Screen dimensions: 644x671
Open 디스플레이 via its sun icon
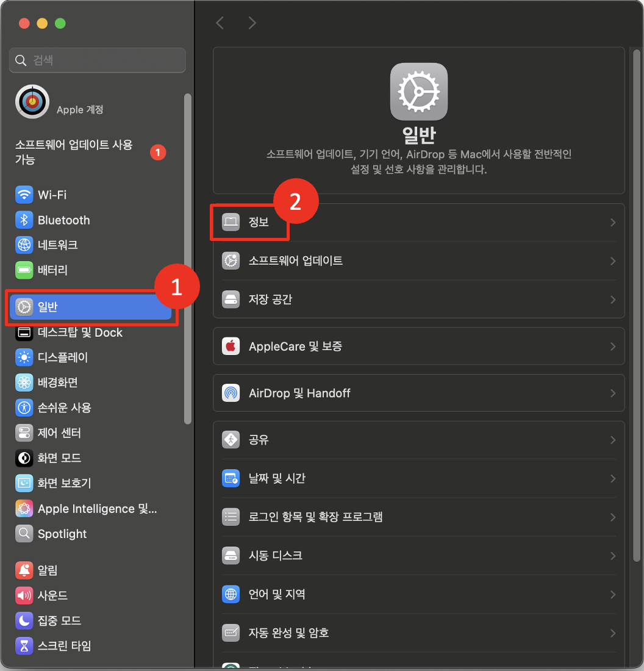[x=24, y=357]
